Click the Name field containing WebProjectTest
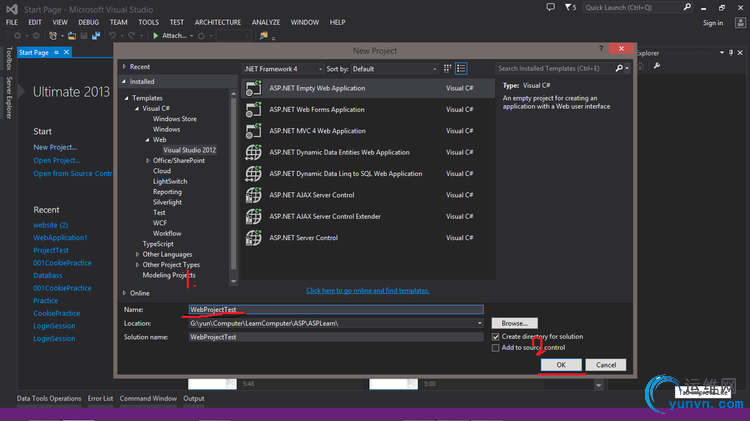Viewport: 750px width, 421px height. coord(336,310)
